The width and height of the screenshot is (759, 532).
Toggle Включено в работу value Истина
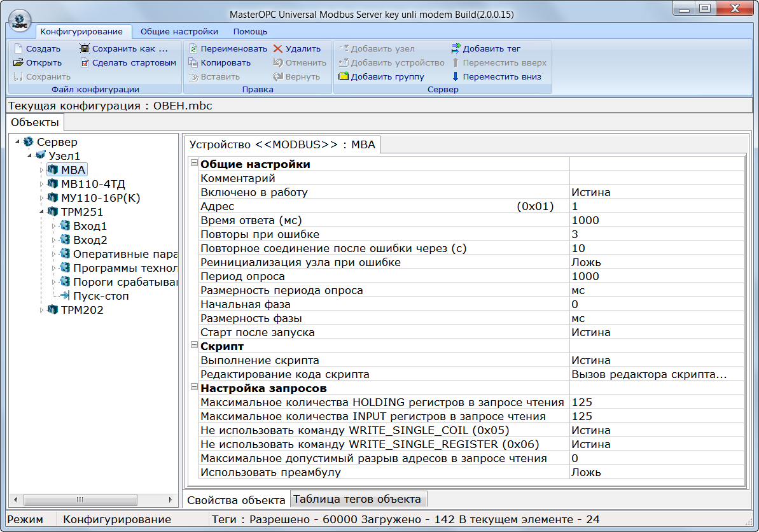[x=657, y=192]
